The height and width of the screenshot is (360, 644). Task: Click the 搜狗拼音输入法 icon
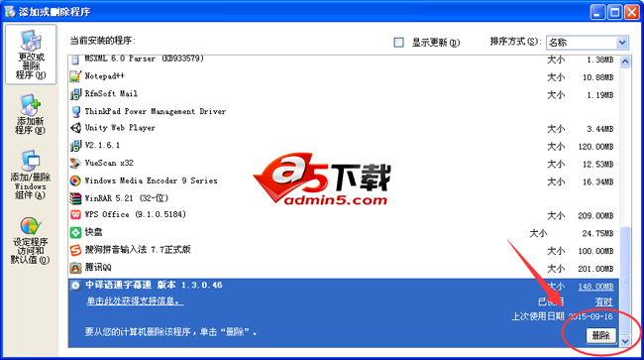(x=75, y=250)
